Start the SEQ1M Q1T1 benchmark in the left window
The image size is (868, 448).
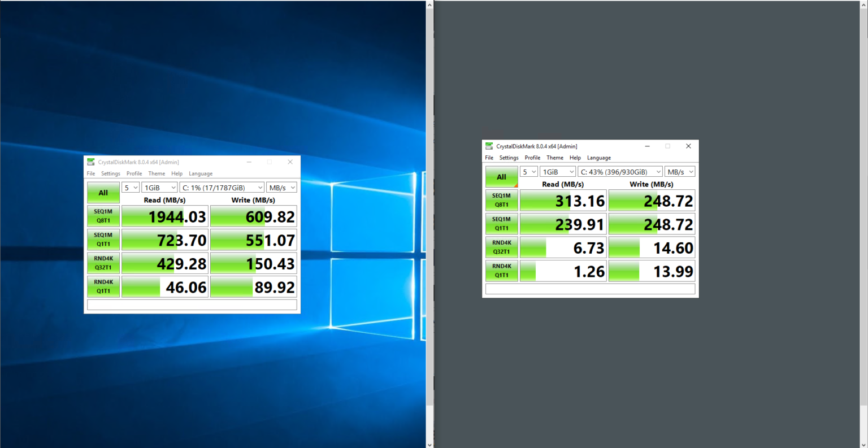(x=103, y=239)
